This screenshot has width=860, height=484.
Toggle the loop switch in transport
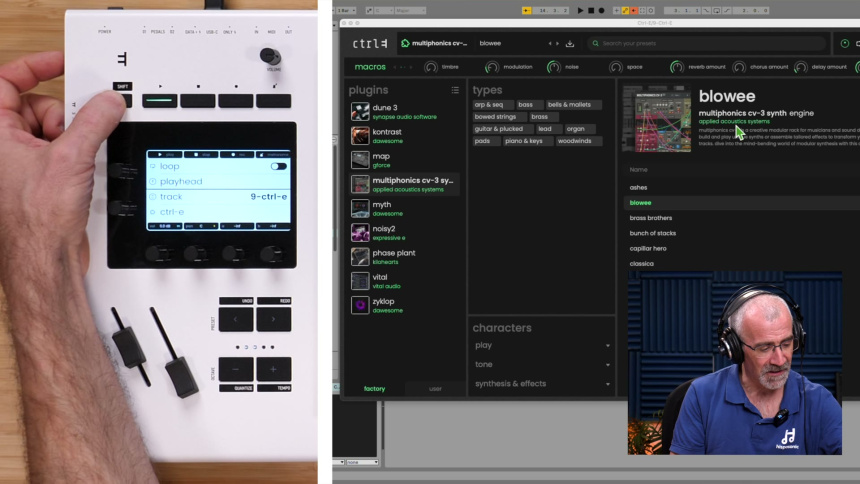(716, 10)
